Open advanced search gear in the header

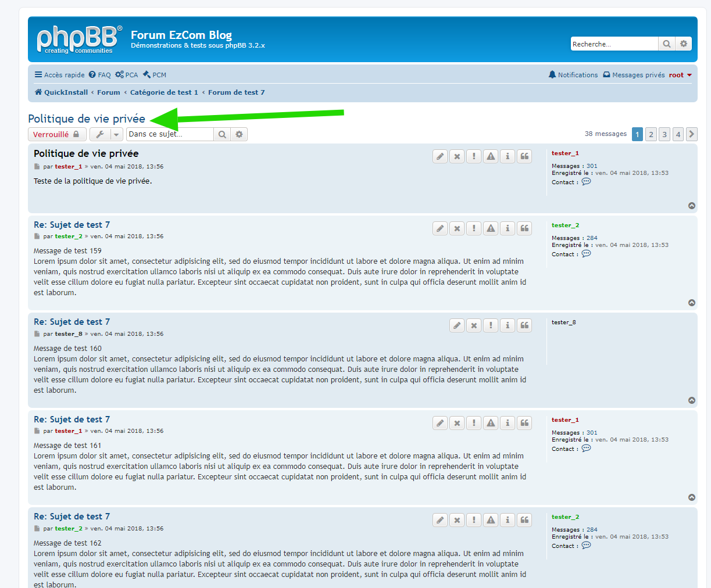click(684, 44)
